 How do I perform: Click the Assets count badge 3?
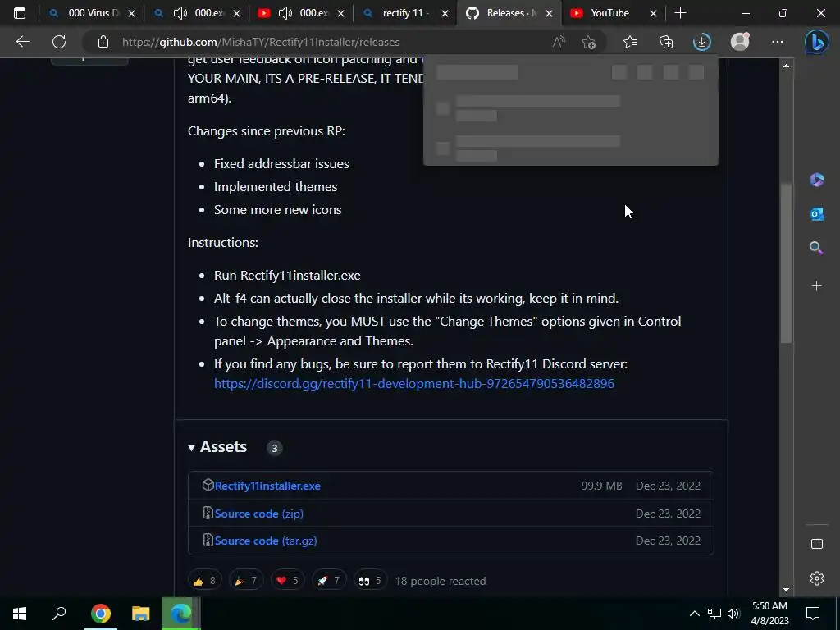[274, 448]
